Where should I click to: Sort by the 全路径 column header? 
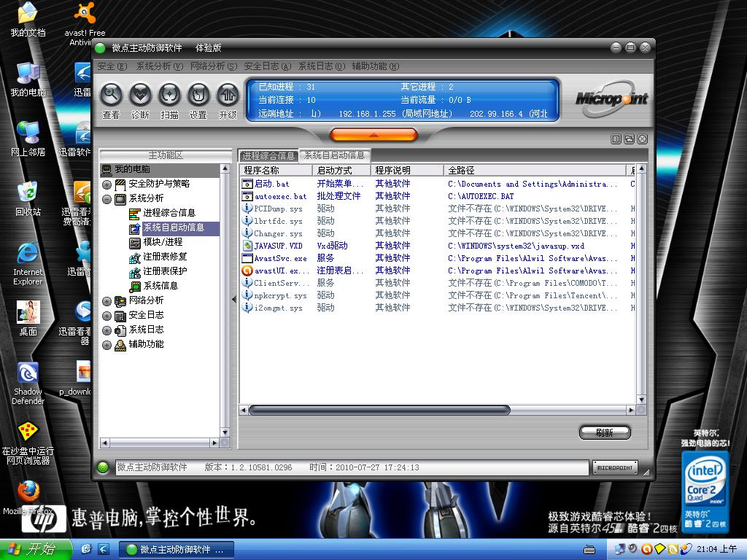tap(535, 170)
